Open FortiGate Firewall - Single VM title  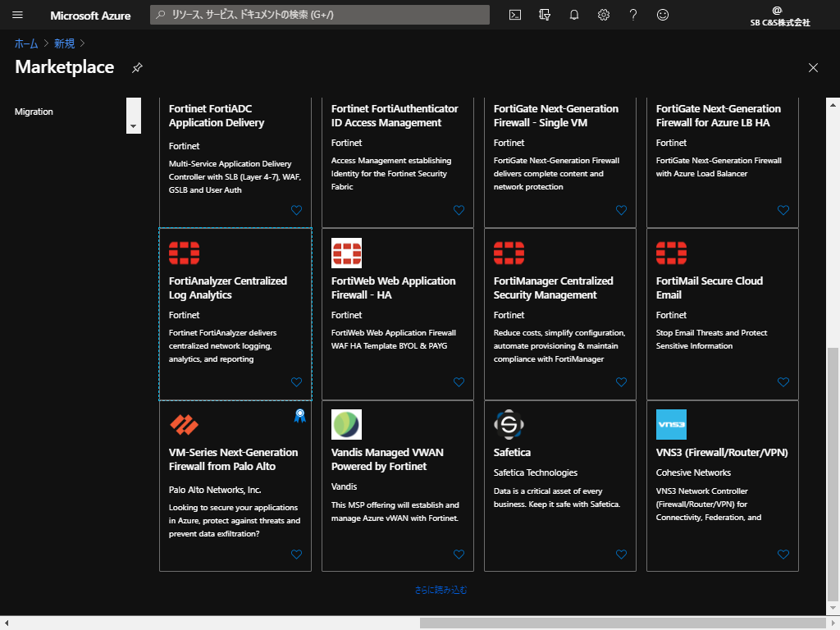(555, 116)
